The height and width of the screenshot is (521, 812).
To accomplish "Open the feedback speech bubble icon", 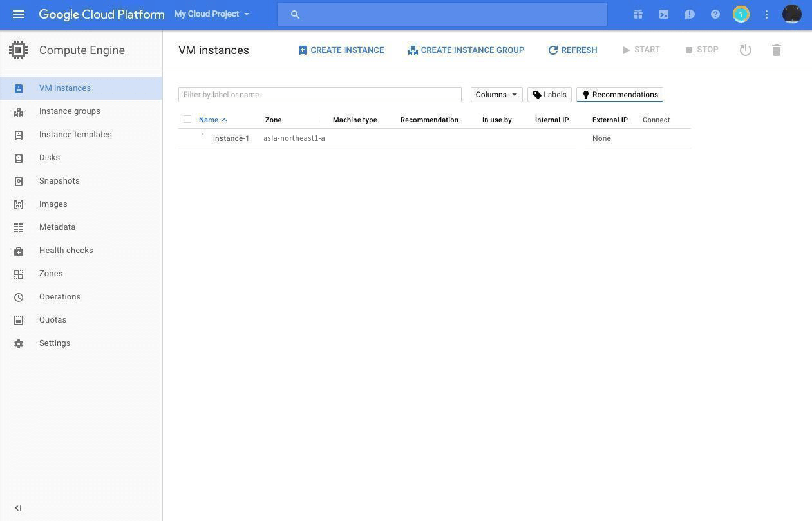I will [690, 14].
